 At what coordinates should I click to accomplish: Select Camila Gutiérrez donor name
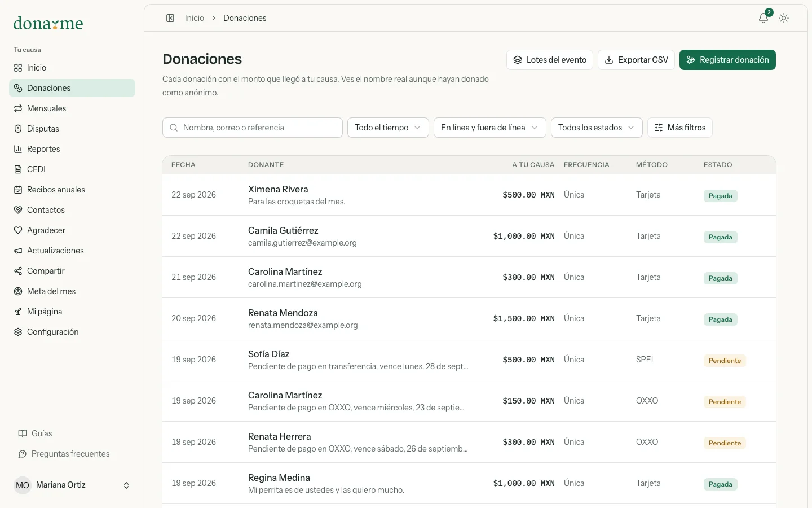point(283,230)
